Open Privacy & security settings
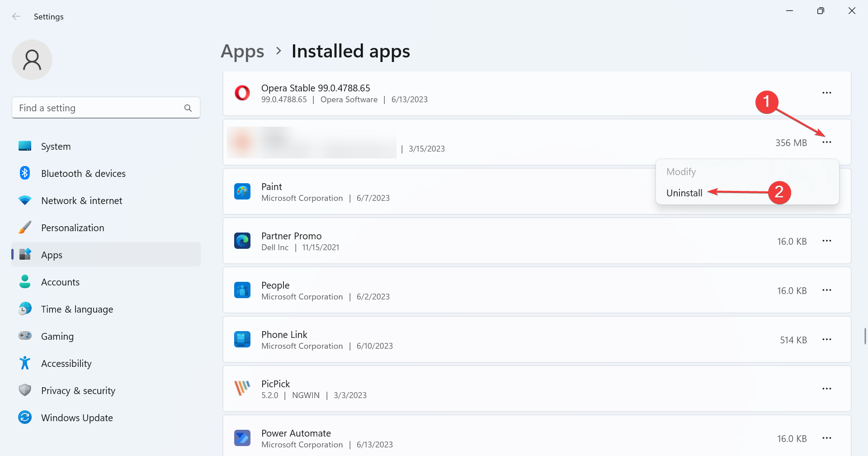This screenshot has width=868, height=456. point(106,390)
